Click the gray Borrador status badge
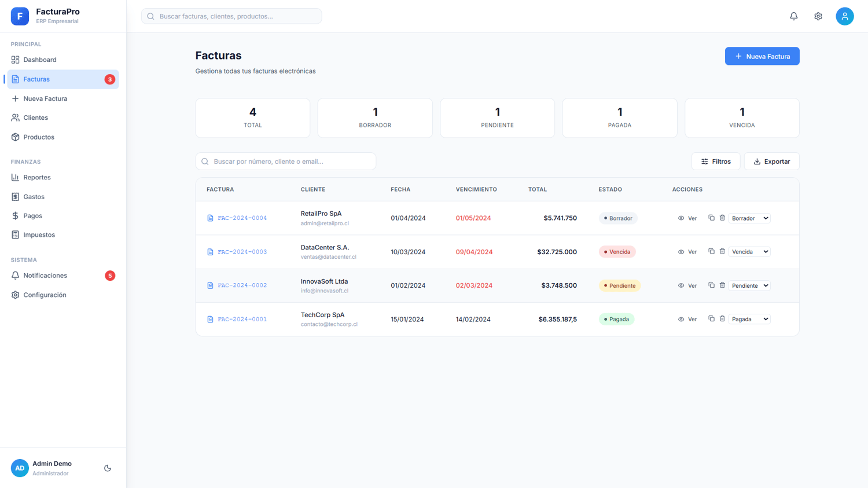 [x=618, y=218]
